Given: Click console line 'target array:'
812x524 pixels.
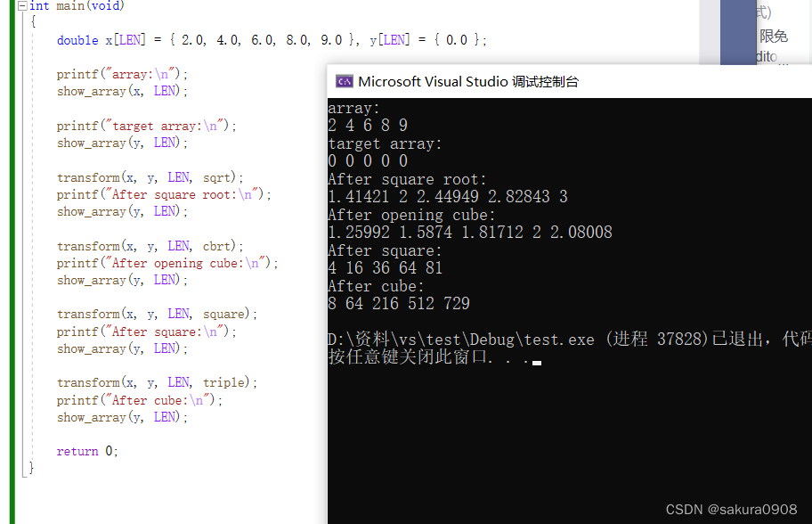Looking at the screenshot, I should 385,143.
